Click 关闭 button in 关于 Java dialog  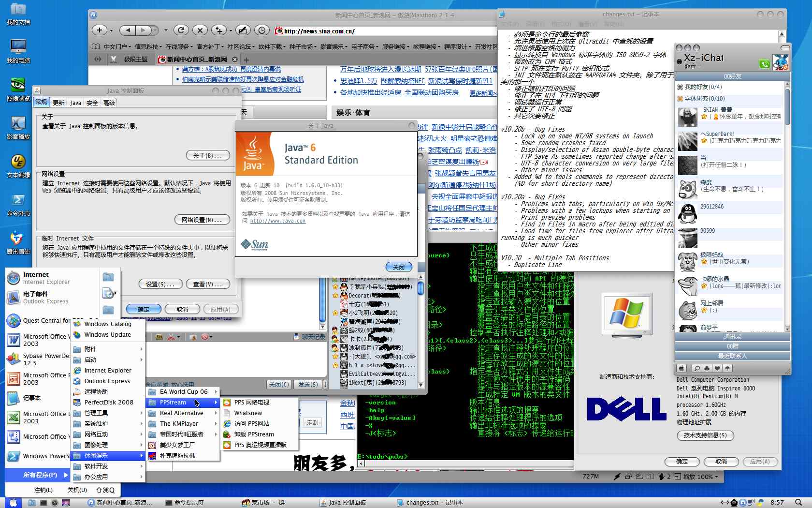pos(399,267)
